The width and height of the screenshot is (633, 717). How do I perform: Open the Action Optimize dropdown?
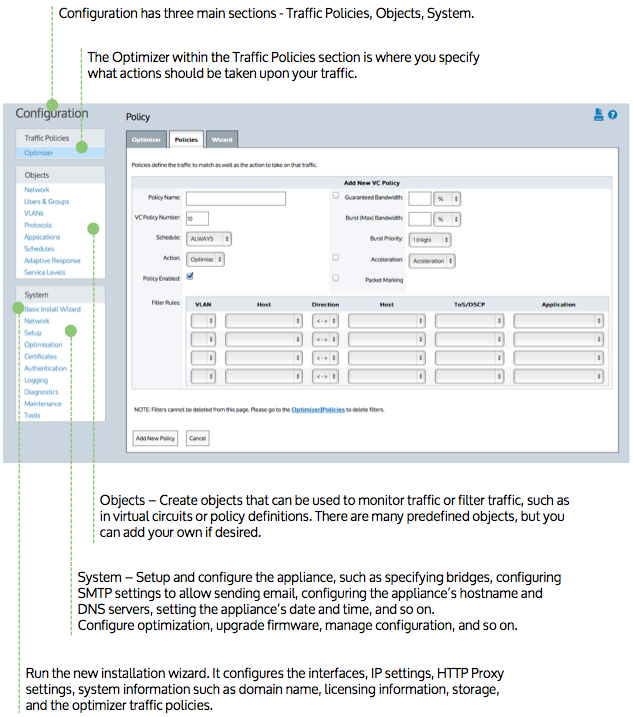(x=205, y=259)
